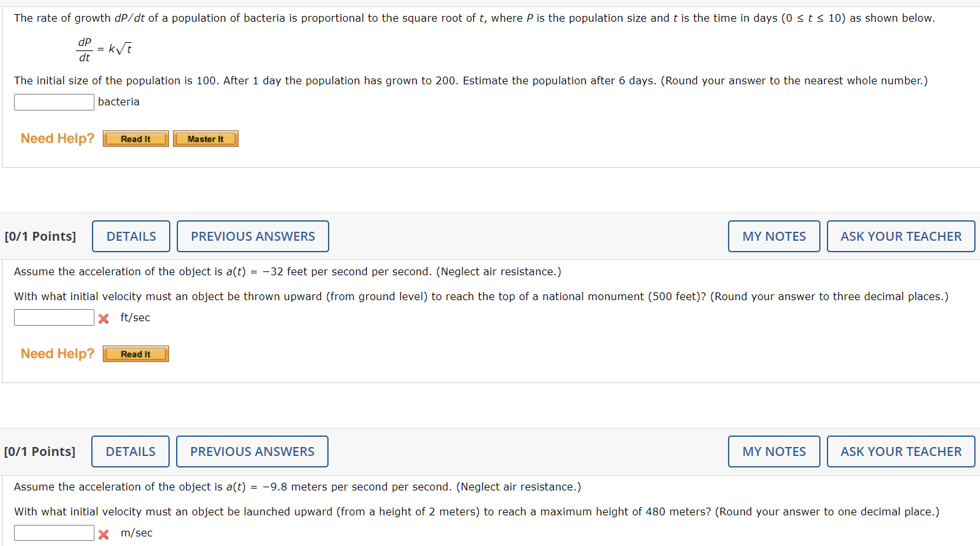Click Need Help? on the monument problem
Viewport: 980px width, 546px height.
[x=57, y=354]
